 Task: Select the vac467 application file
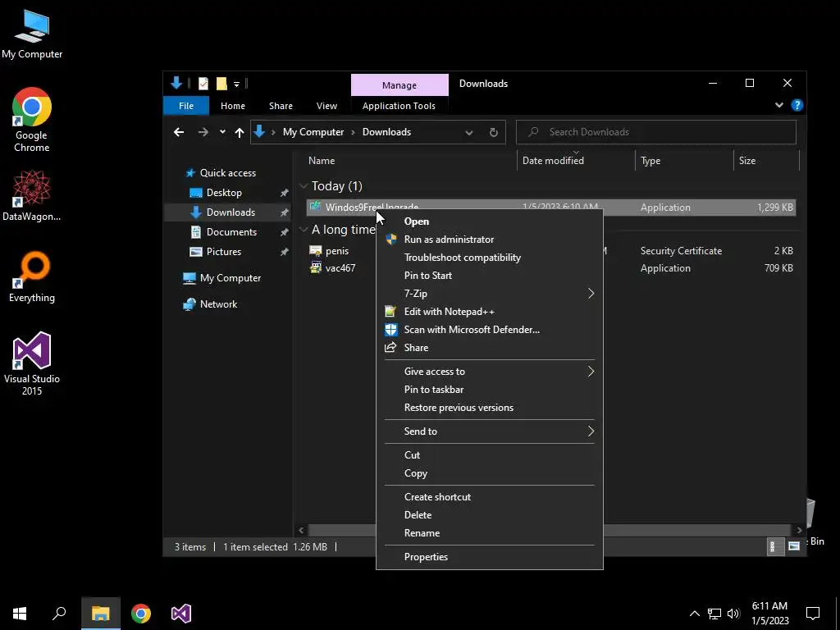click(340, 268)
